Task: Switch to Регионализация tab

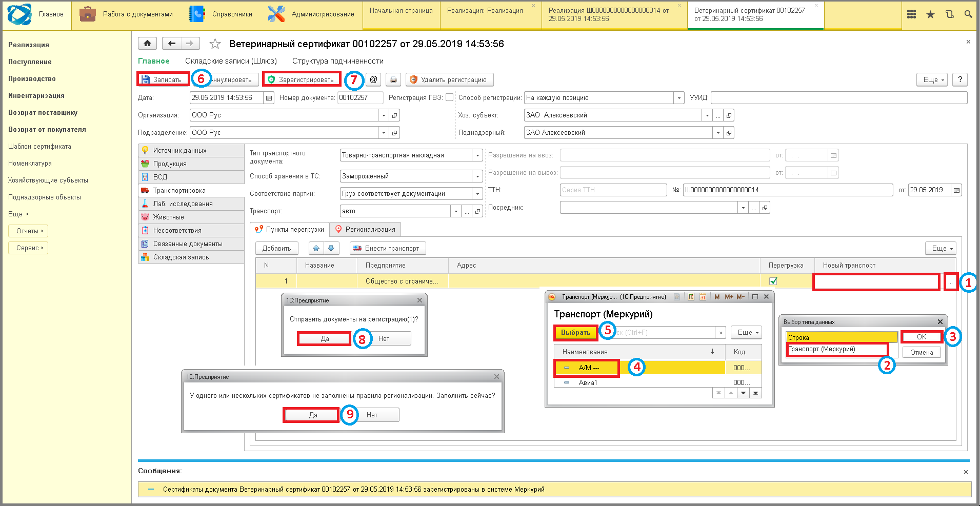Action: coord(365,229)
